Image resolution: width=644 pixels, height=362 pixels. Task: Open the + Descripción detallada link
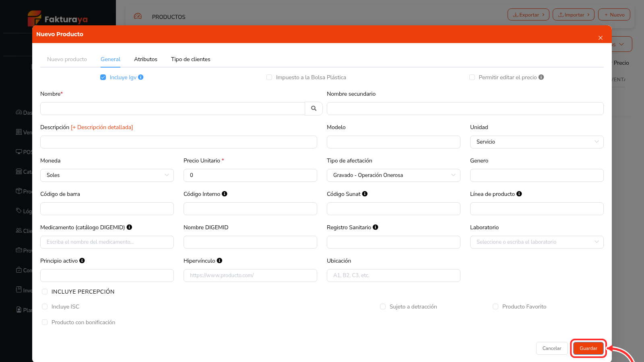[102, 127]
